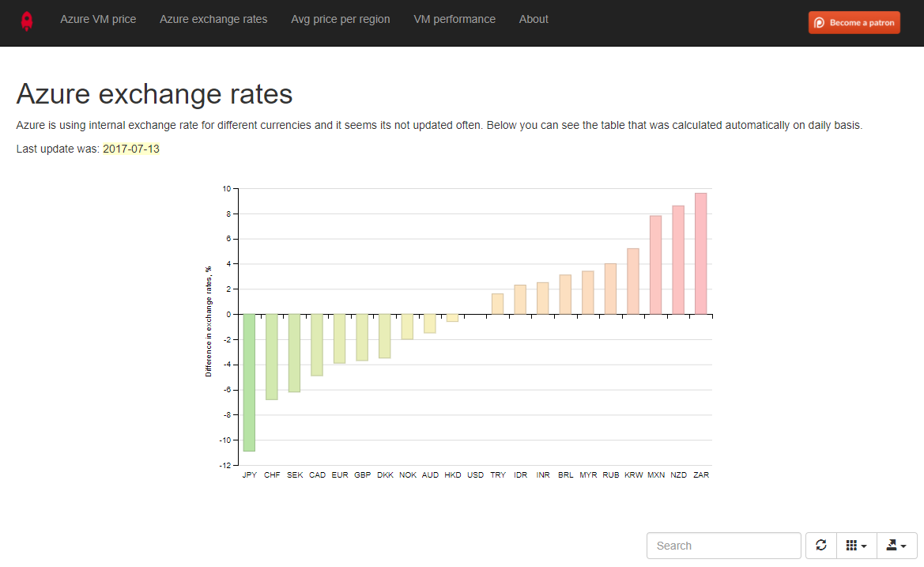Select the TRY bar in chart

click(x=497, y=304)
